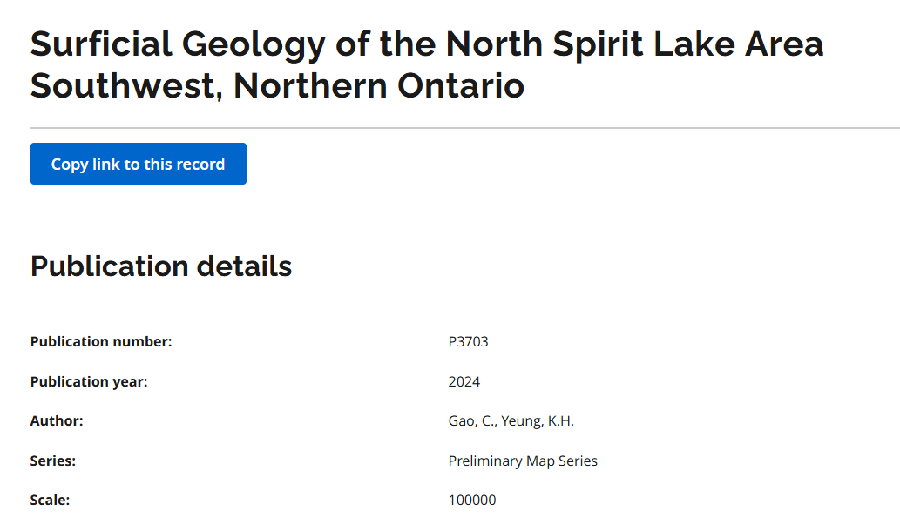Click author name 'Gao, C.'
Image resolution: width=900 pixels, height=518 pixels.
tap(472, 421)
